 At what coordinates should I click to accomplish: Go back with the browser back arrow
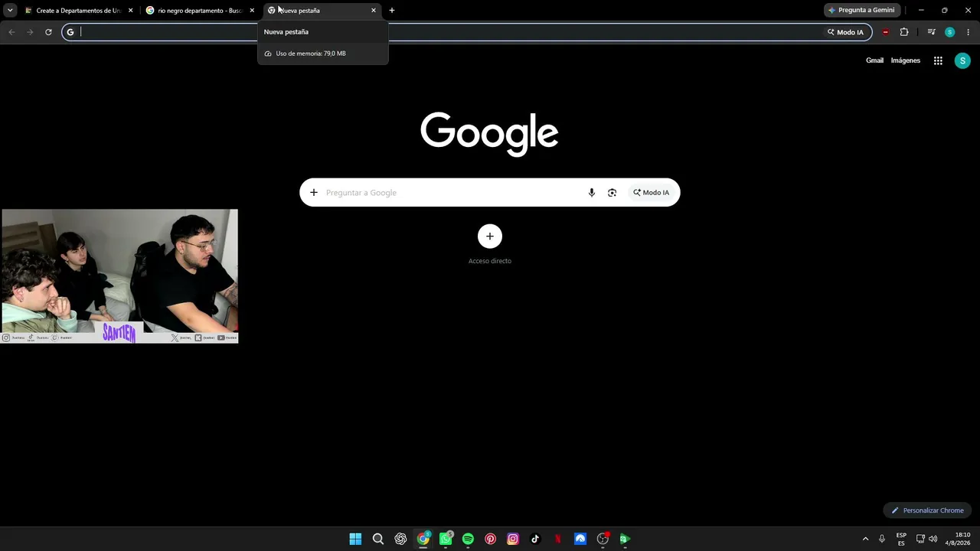click(11, 32)
